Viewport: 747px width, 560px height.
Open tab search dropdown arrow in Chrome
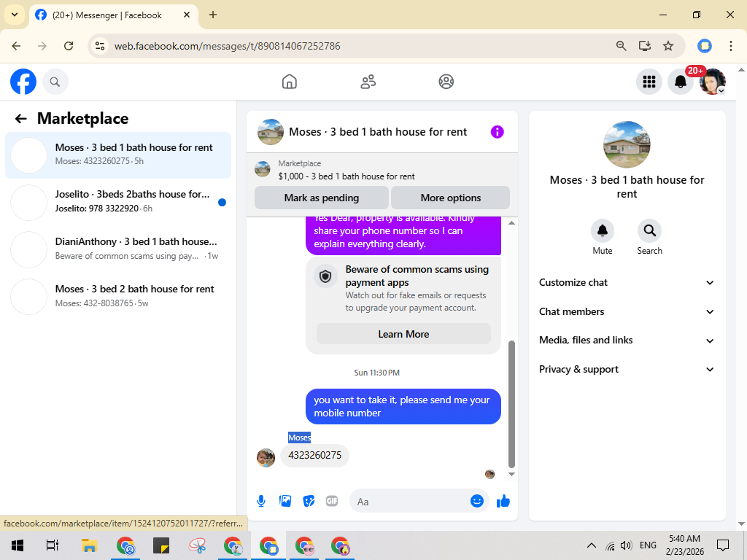[x=15, y=15]
